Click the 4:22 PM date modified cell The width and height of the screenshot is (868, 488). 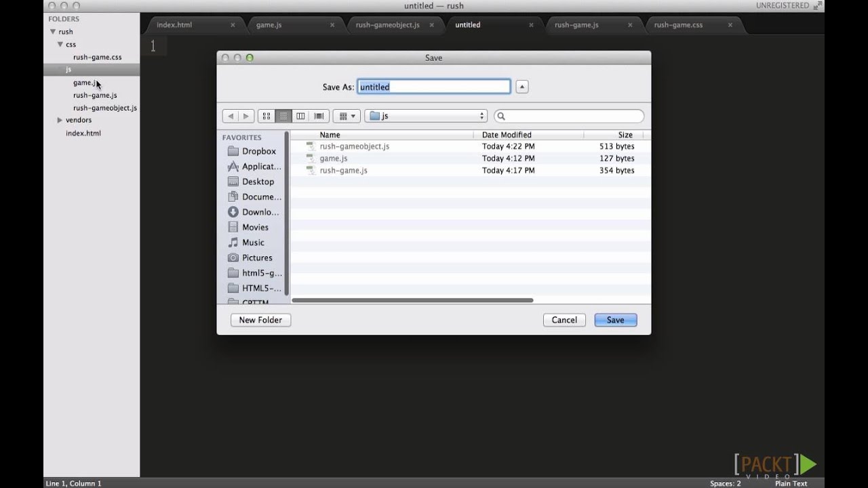point(508,146)
